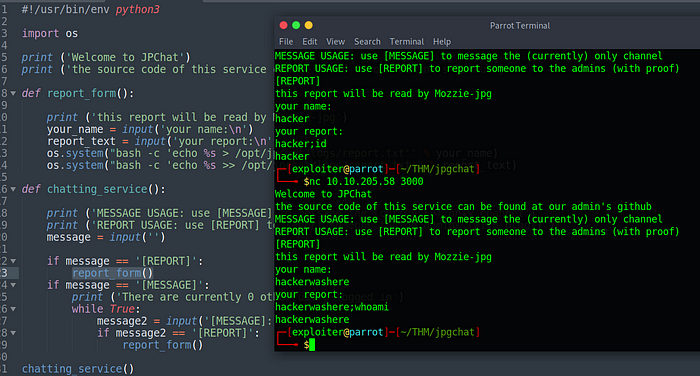Click the yellow window button of Parrot Terminal
This screenshot has height=376, width=700.
[308, 25]
